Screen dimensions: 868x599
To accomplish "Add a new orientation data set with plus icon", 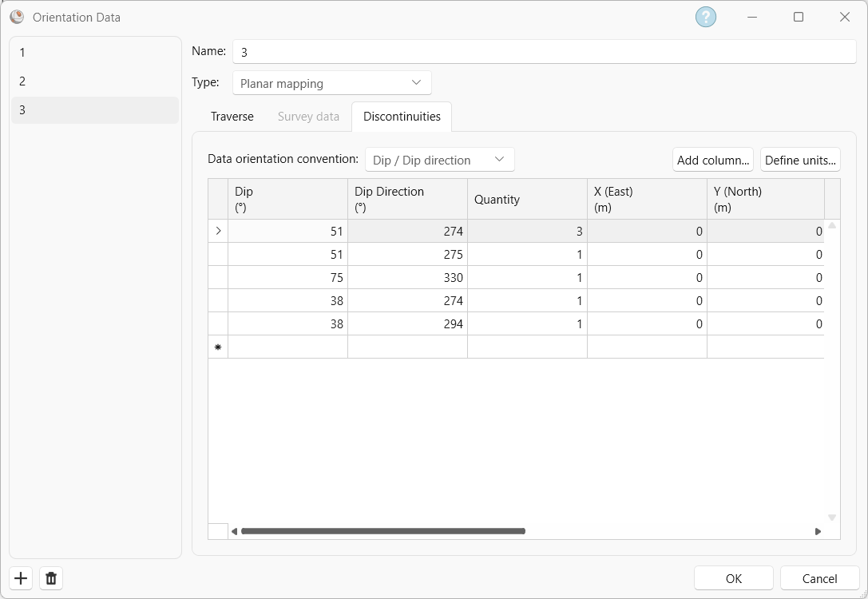I will (x=20, y=577).
